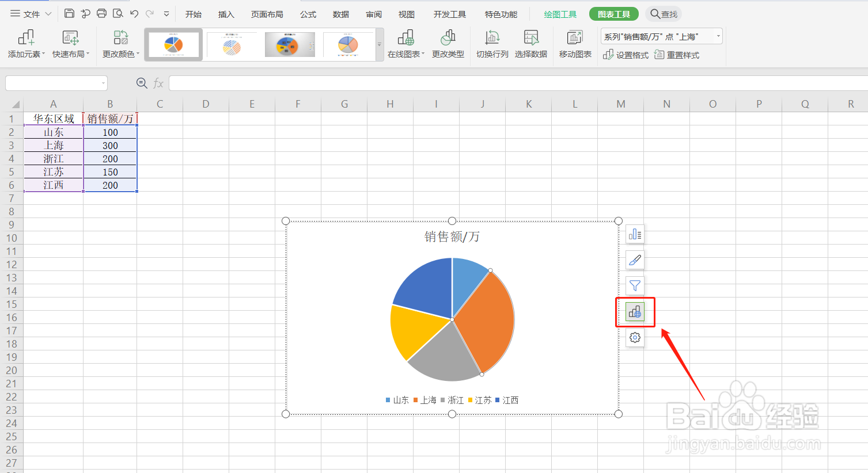Viewport: 868px width, 473px height.
Task: Open the 添加元素 dropdown
Action: pyautogui.click(x=26, y=44)
